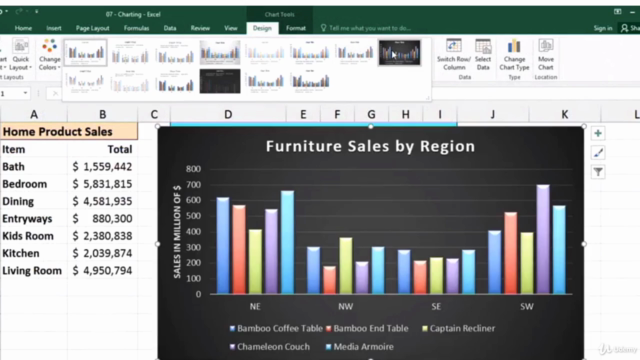
Task: Choose the second chart style, top row
Action: pyautogui.click(x=130, y=53)
